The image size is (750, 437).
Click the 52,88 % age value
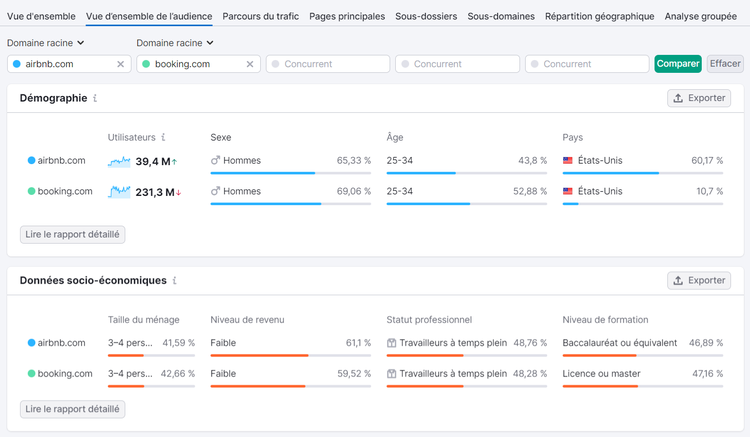[x=530, y=191]
